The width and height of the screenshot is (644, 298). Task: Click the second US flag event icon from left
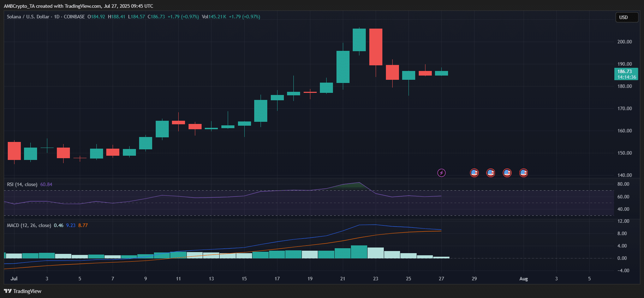pos(490,173)
